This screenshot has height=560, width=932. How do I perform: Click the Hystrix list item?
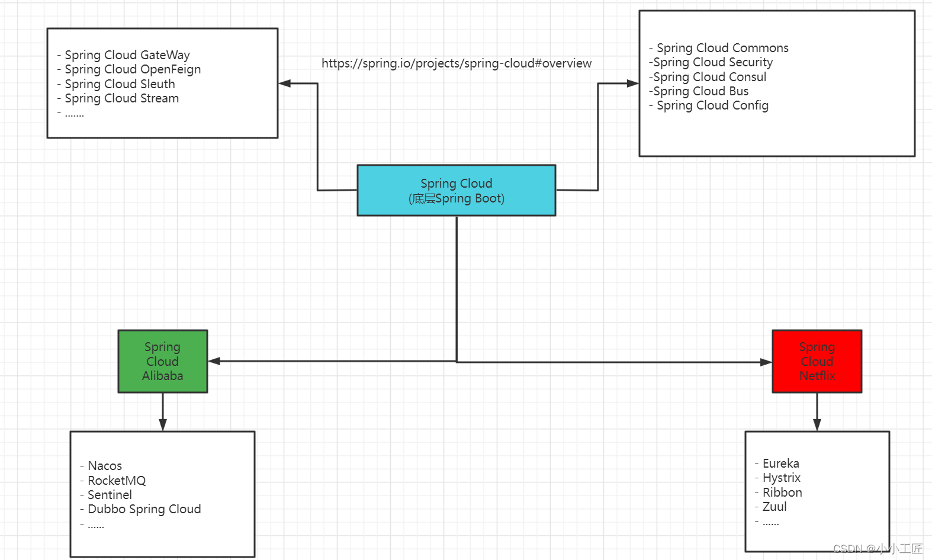(x=781, y=478)
